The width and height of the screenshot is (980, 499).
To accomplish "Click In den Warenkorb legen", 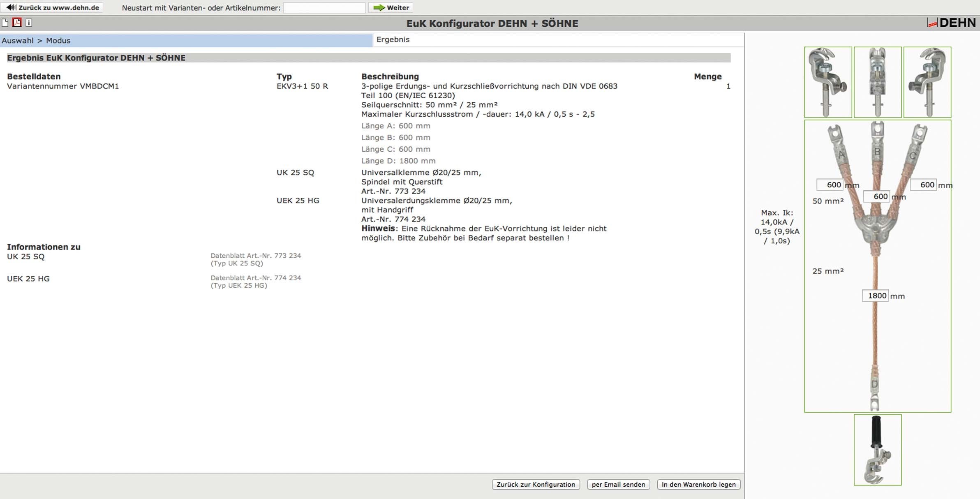I will [x=698, y=484].
